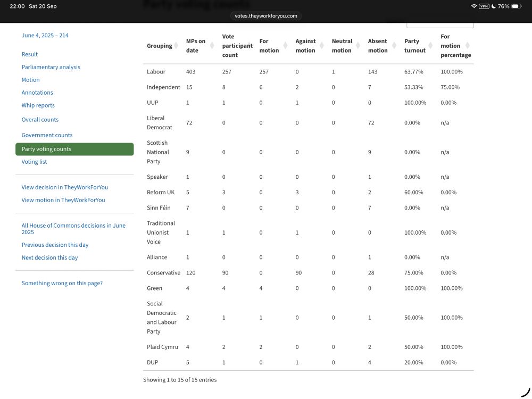Sort table by Grouping column arrows

(176, 45)
